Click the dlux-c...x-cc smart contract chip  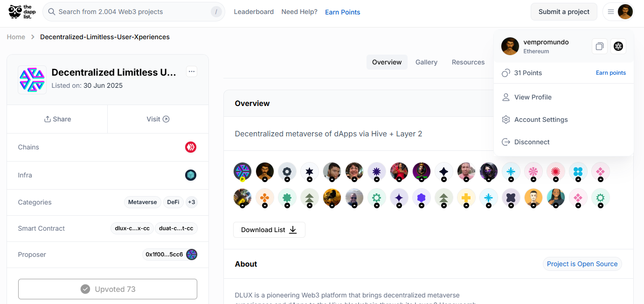point(133,228)
